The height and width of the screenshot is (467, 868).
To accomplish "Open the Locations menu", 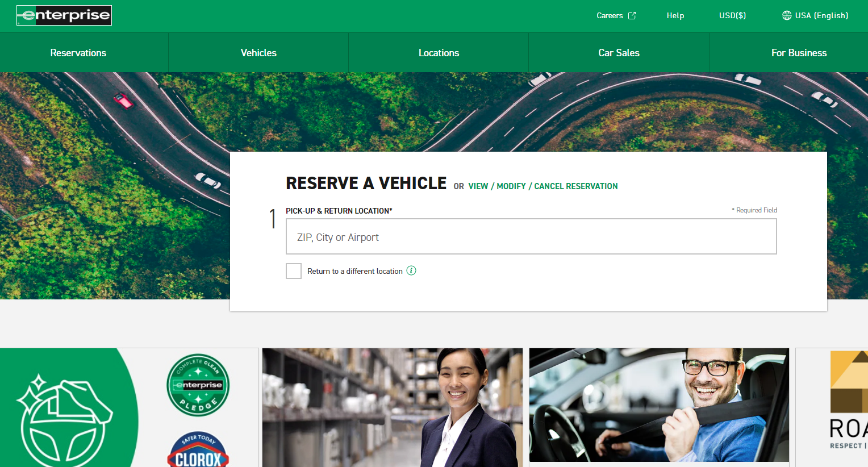I will [x=439, y=53].
